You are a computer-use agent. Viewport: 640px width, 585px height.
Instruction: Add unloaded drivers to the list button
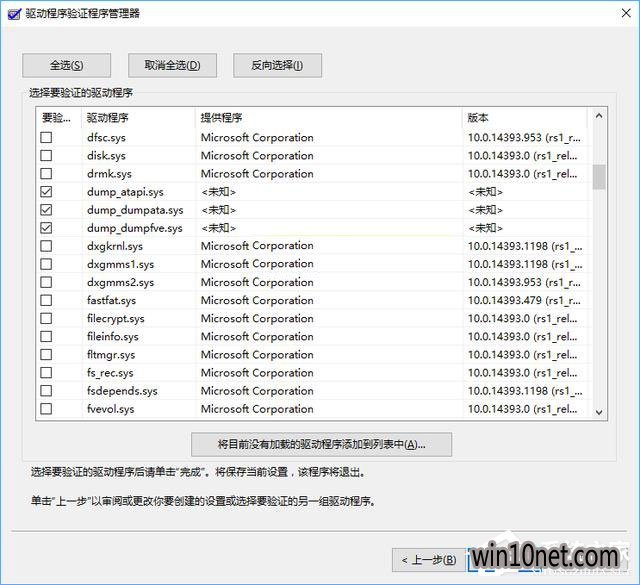[x=321, y=443]
